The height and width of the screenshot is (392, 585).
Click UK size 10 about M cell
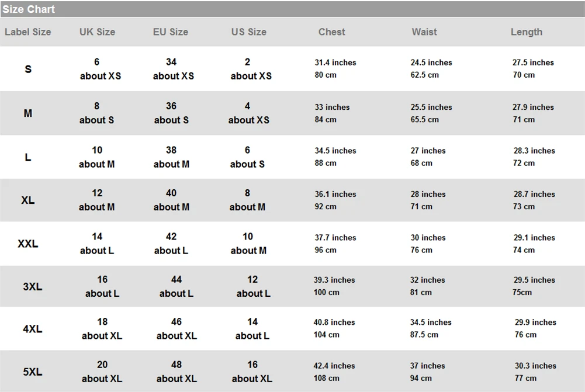(96, 157)
